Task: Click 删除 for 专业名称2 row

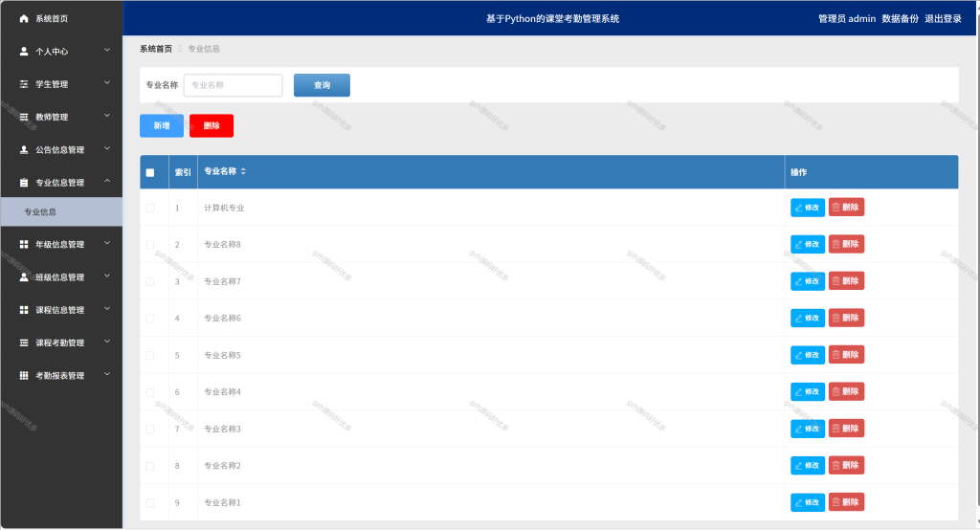Action: click(846, 465)
